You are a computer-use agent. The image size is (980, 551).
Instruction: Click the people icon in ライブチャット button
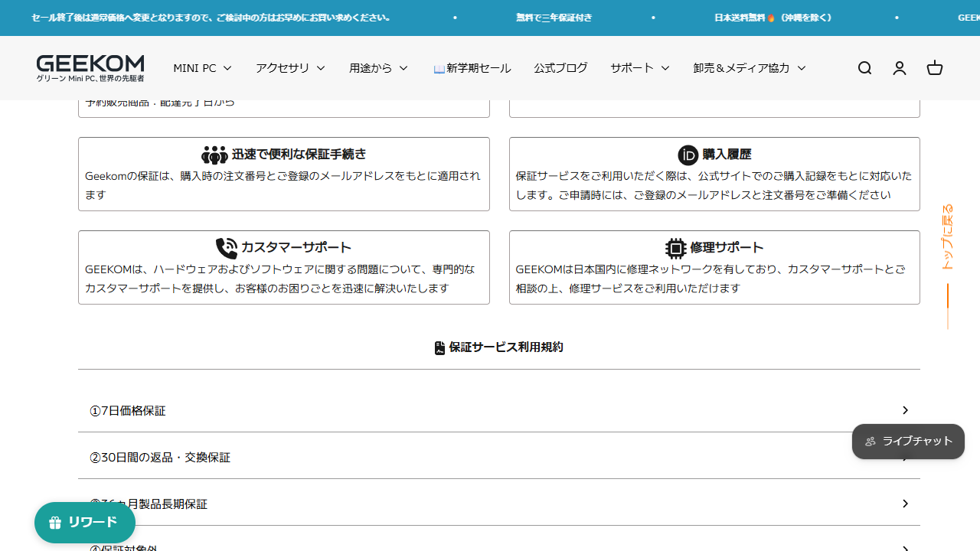click(x=871, y=442)
